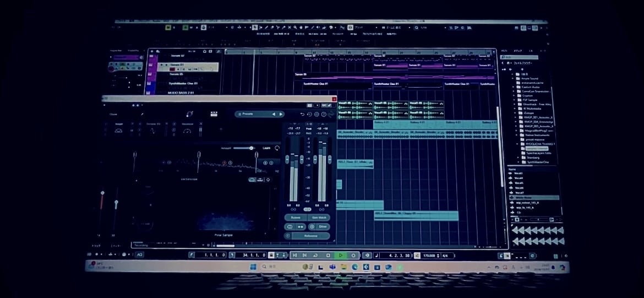Viewport: 644px width, 298px height.
Task: Click the input gain fader handle
Action: (x=287, y=159)
